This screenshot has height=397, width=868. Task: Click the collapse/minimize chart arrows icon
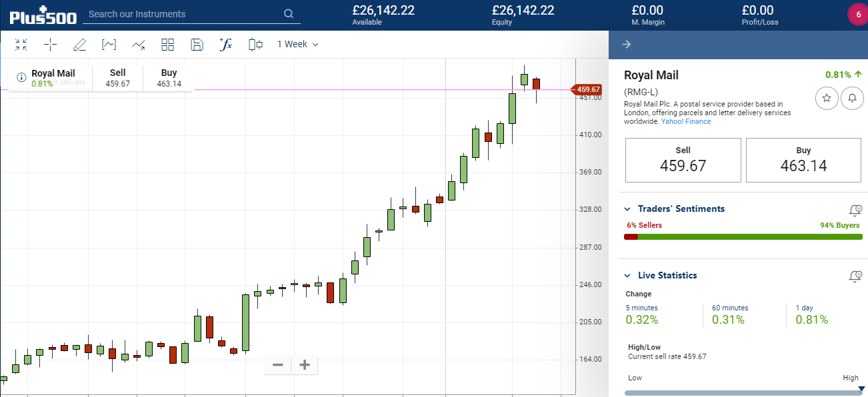tap(21, 45)
